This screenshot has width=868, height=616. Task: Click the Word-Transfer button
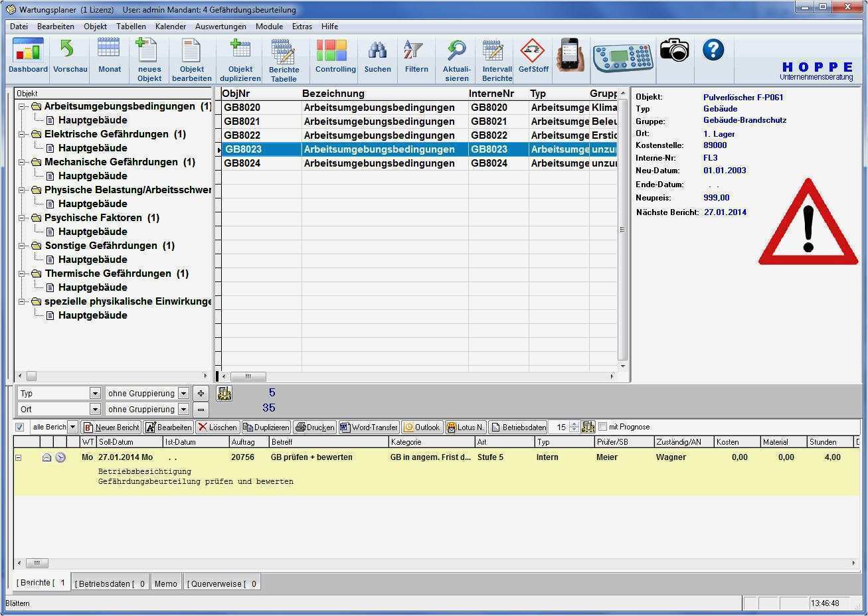click(x=369, y=427)
